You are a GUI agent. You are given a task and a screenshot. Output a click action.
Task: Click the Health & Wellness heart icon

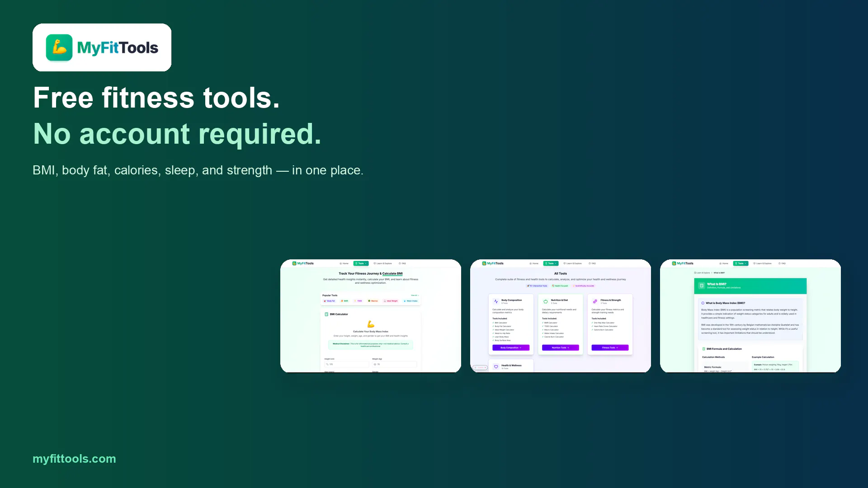coord(496,366)
